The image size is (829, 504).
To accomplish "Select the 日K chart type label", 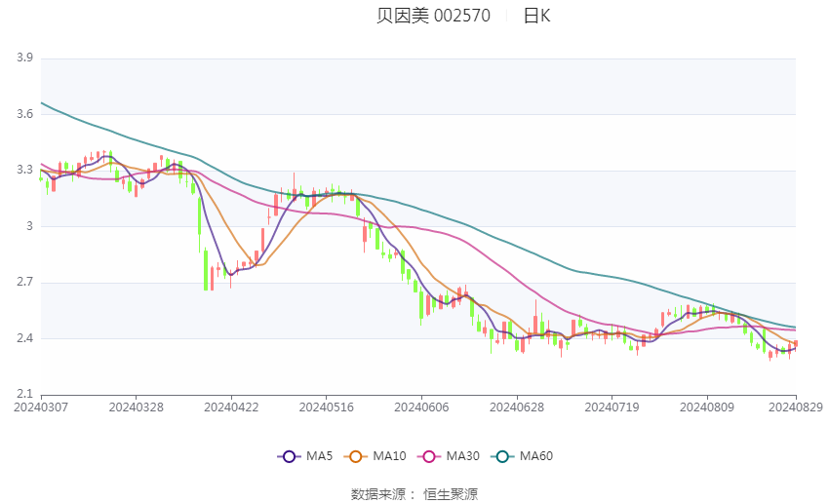I will (536, 16).
